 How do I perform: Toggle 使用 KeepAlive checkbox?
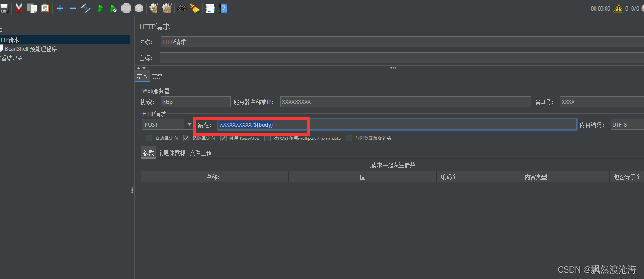tap(223, 138)
